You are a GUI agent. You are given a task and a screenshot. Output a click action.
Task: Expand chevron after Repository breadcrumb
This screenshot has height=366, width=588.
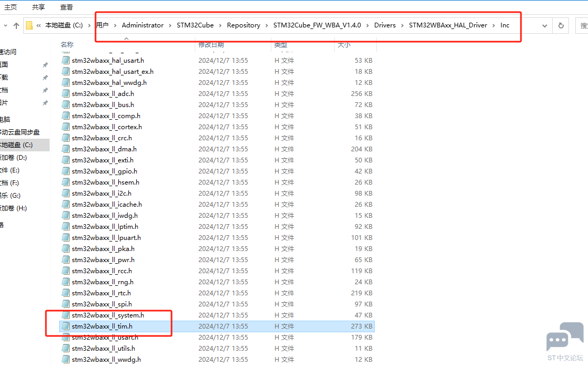click(267, 25)
